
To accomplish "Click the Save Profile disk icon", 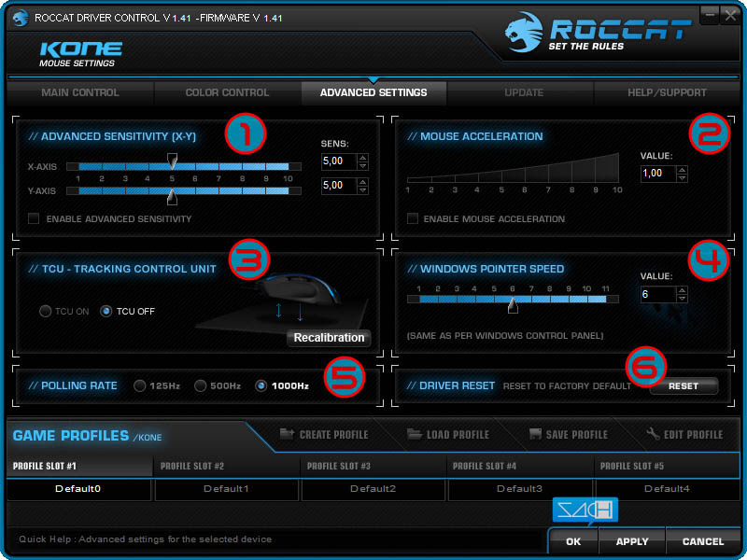I will 536,434.
